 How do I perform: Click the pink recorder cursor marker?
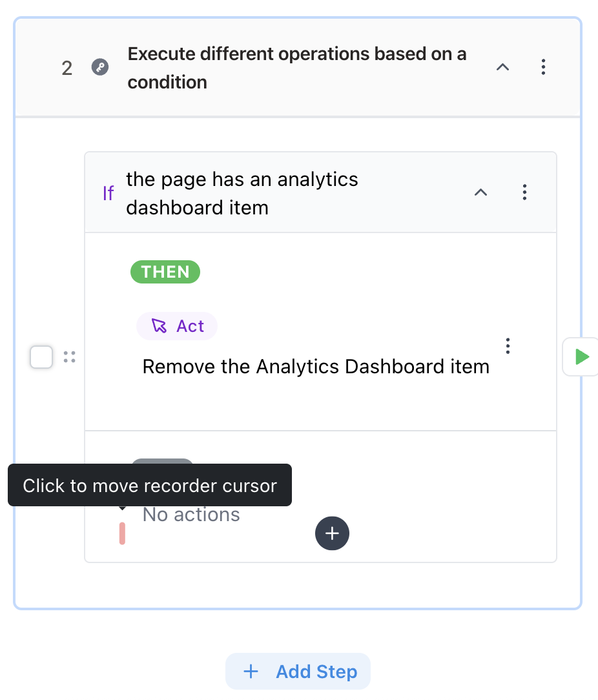(x=122, y=533)
